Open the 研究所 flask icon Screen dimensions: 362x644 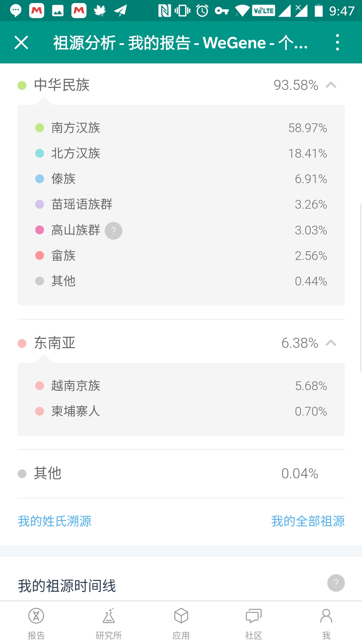coord(109,616)
